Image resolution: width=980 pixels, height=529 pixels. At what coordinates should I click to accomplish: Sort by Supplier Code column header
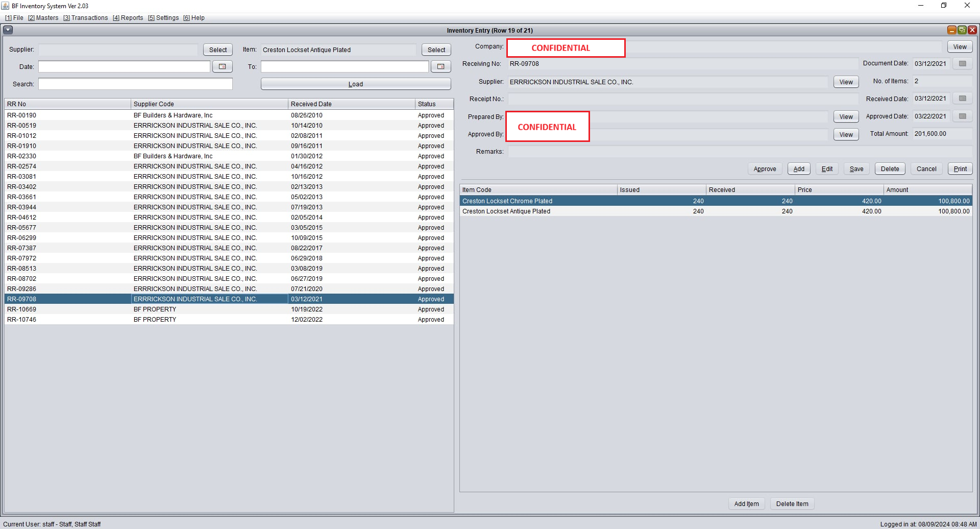tap(209, 104)
